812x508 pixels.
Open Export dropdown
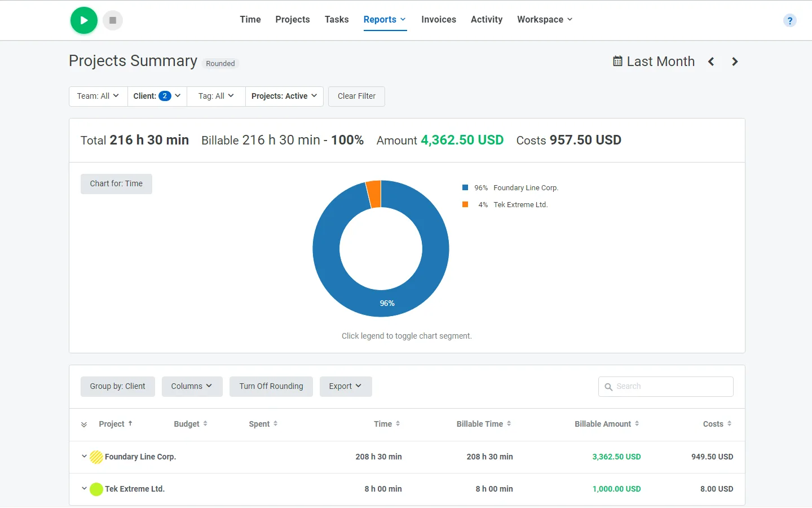coord(346,387)
